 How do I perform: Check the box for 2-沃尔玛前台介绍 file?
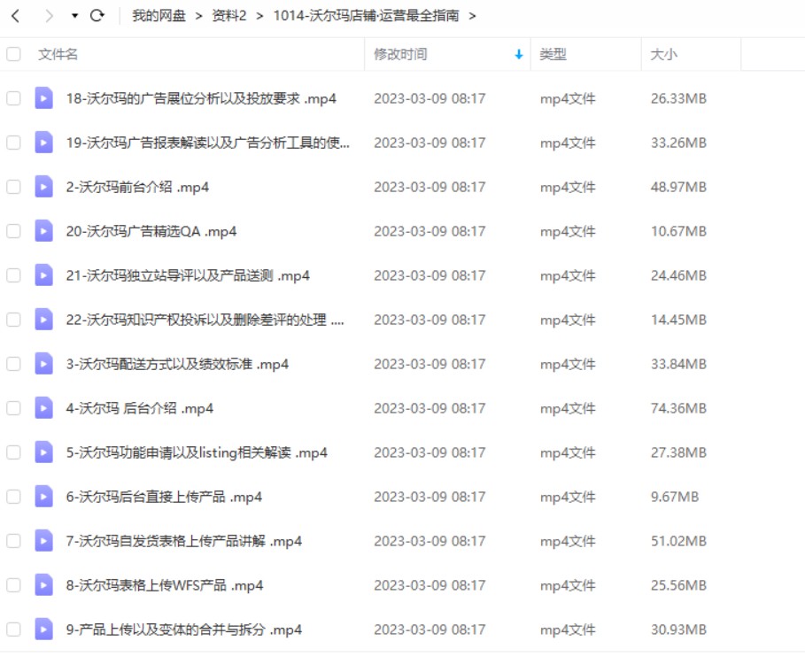point(13,186)
